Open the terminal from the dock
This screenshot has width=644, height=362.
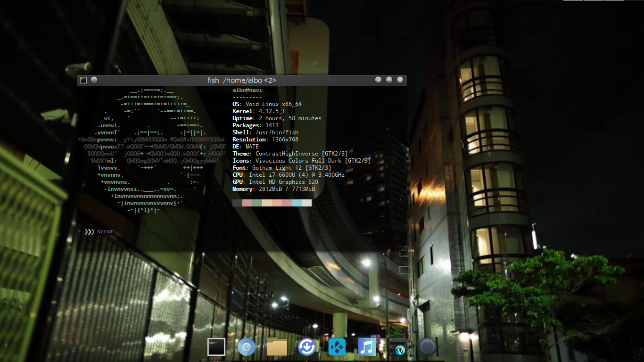(216, 347)
